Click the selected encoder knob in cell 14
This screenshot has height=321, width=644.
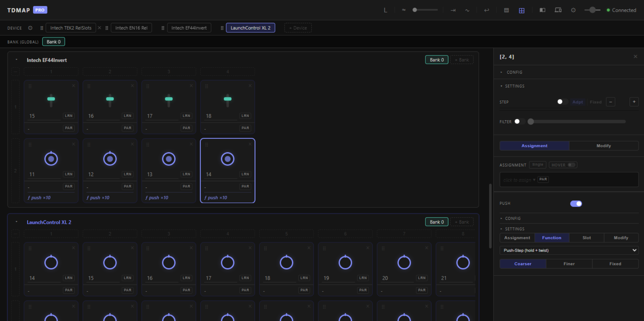coord(228,159)
